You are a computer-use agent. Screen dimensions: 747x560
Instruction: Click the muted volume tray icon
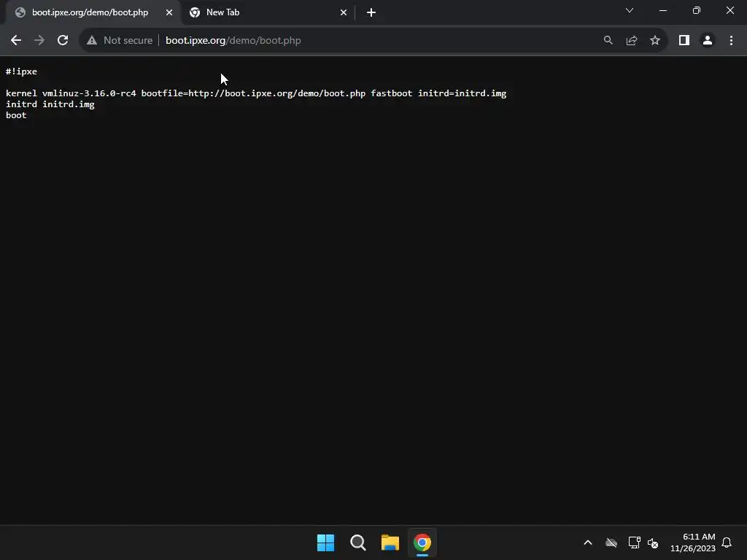point(653,542)
